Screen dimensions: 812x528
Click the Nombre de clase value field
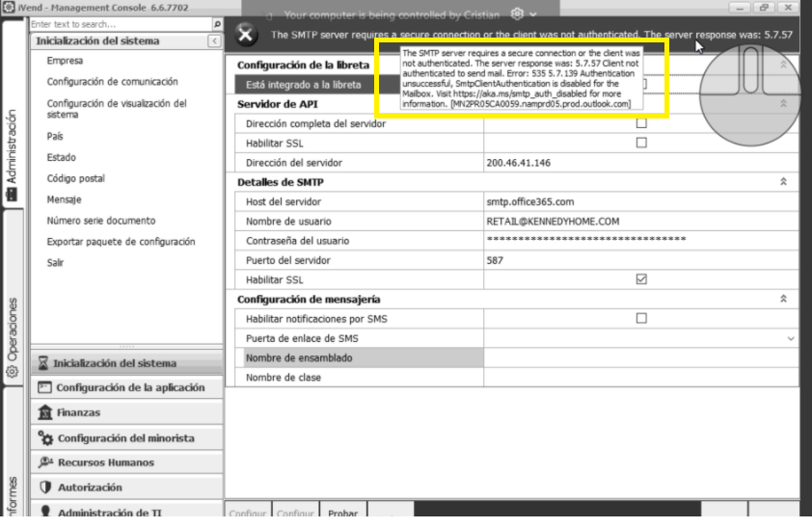click(640, 378)
